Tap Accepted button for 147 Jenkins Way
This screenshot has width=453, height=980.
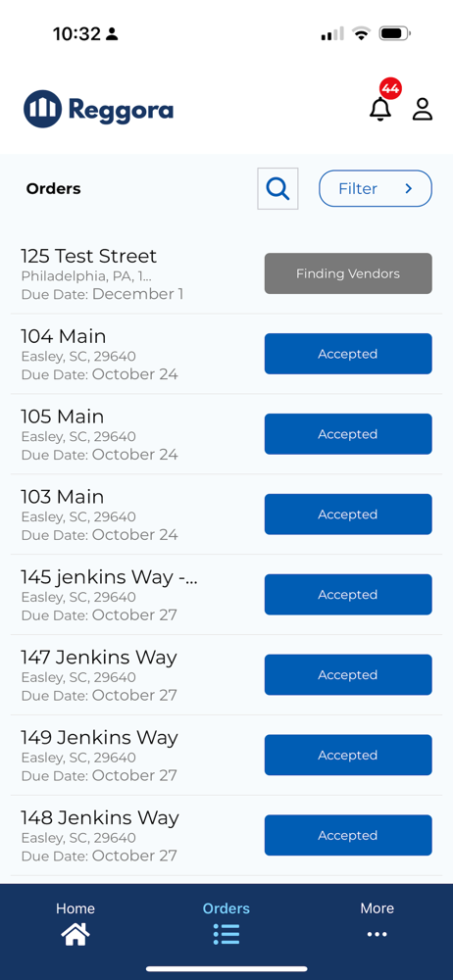[x=348, y=674]
